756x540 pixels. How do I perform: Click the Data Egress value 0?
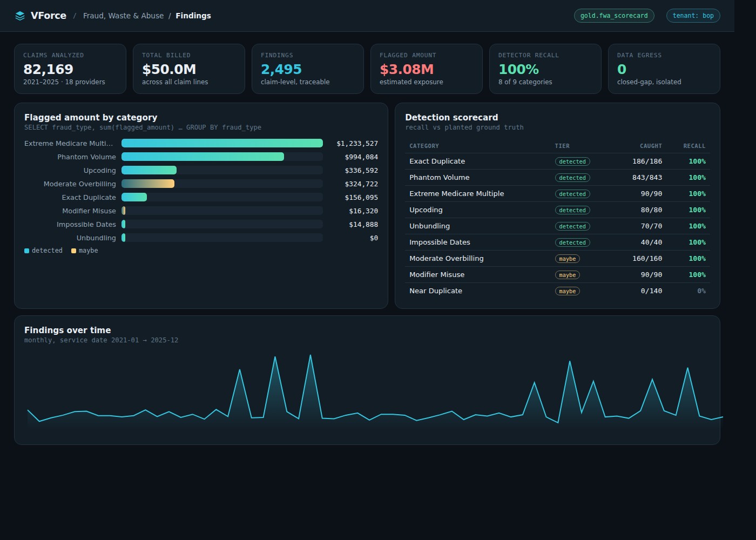tap(622, 69)
